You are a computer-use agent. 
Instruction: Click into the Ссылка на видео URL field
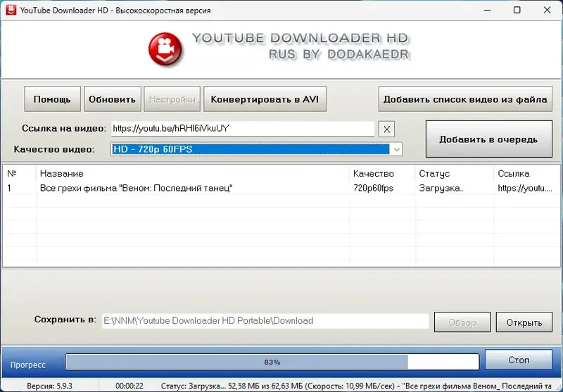pos(243,129)
